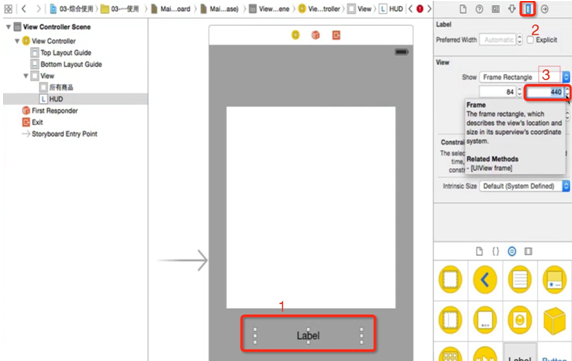Viewport: 572px width, 361px height.
Task: Pick the Object cube library item
Action: (554, 321)
